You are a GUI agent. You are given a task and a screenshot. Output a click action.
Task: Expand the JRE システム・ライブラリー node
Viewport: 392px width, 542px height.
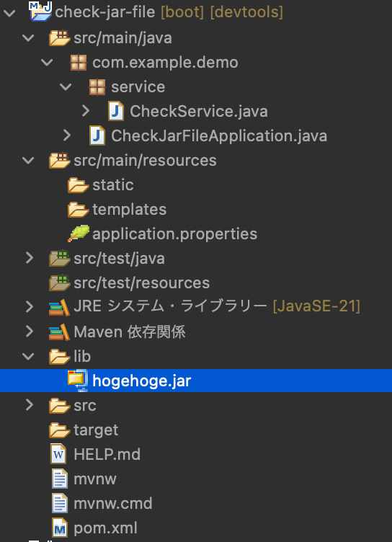(x=30, y=306)
